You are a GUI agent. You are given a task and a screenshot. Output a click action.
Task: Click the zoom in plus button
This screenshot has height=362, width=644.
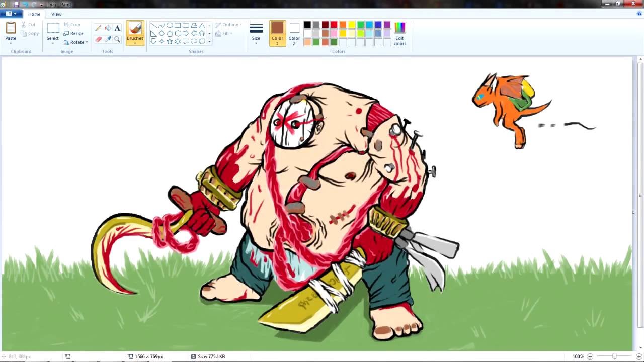[x=638, y=356]
